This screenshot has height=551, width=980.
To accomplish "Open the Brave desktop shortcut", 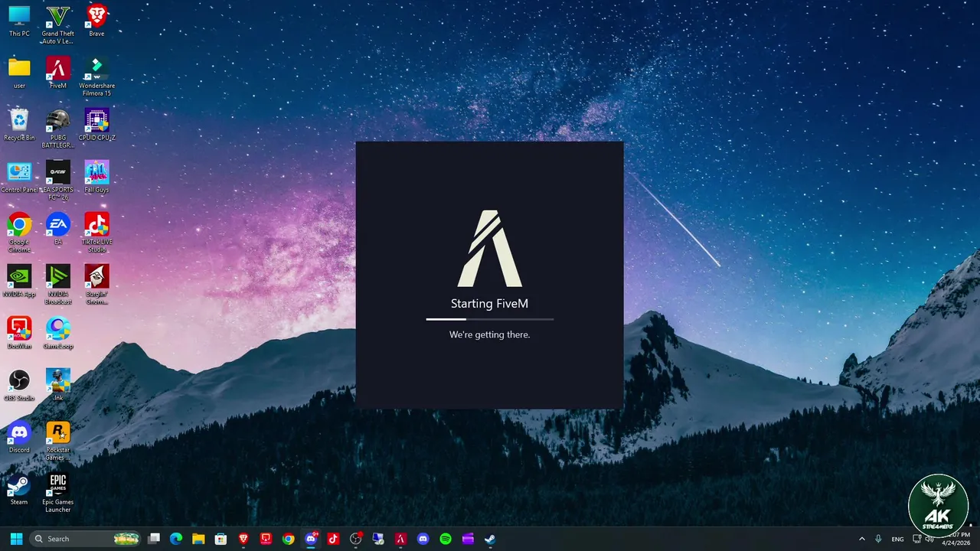I will point(96,21).
